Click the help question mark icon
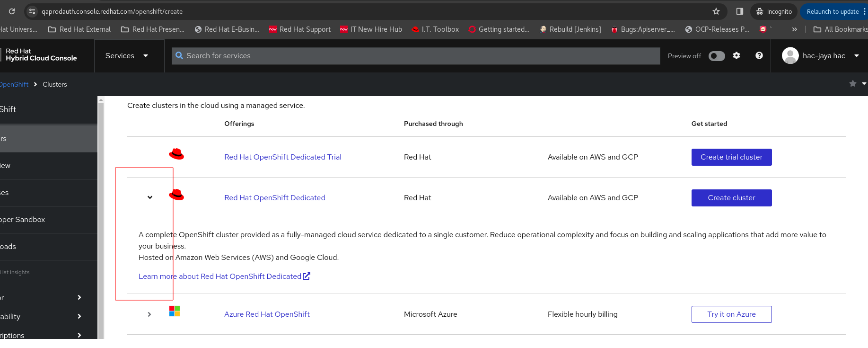The image size is (868, 348). point(759,55)
